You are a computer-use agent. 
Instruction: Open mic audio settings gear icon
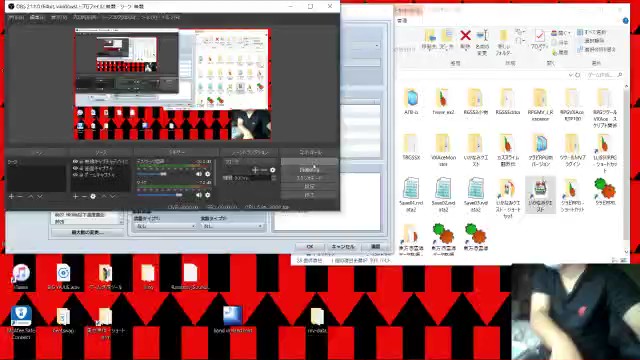click(208, 195)
